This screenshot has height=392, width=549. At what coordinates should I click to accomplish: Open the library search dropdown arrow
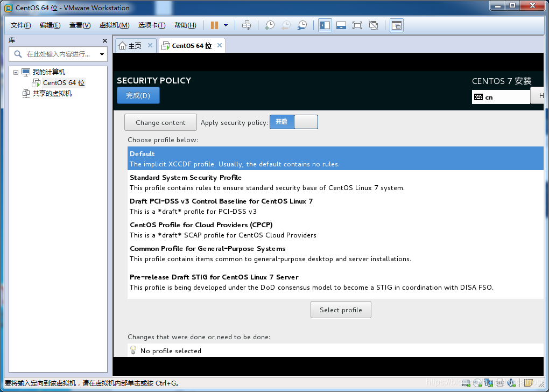click(102, 54)
